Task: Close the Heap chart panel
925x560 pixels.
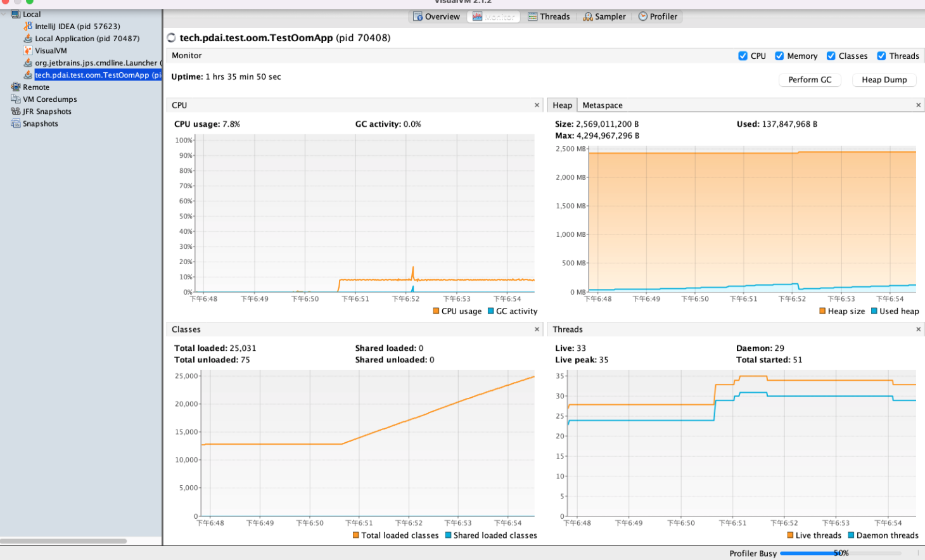Action: (918, 105)
